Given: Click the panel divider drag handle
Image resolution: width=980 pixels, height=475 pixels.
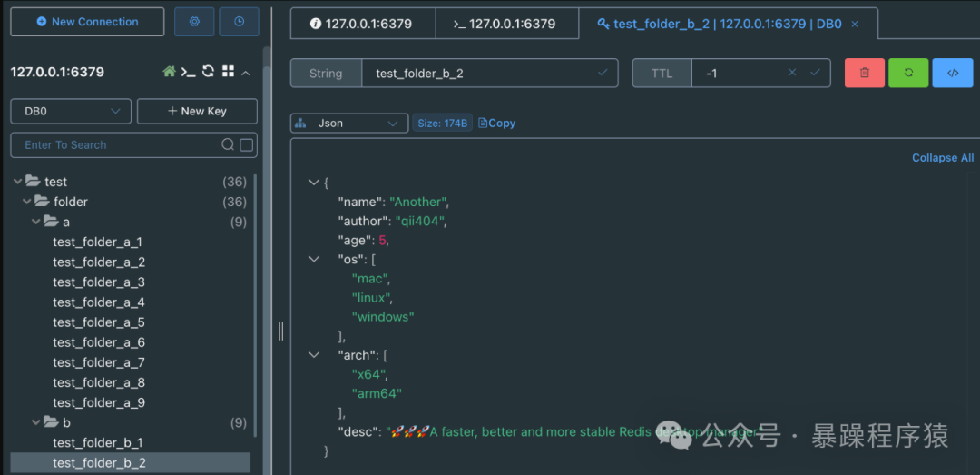Looking at the screenshot, I should tap(281, 332).
